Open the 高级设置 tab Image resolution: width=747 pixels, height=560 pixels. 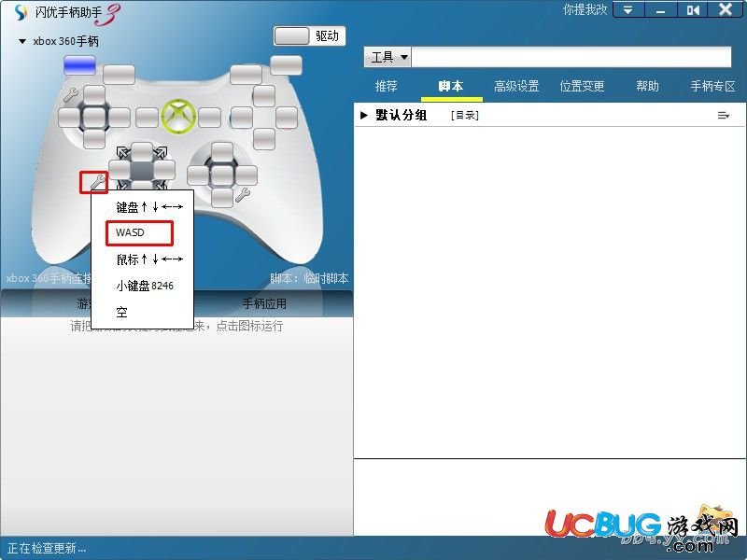516,86
